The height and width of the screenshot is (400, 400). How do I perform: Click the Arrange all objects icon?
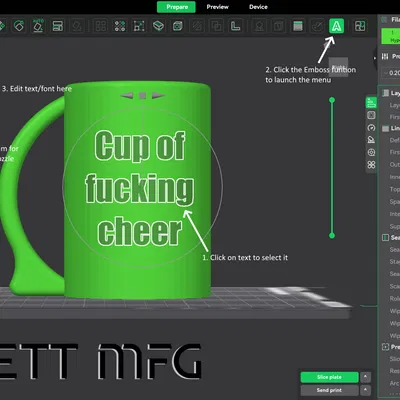coord(57,26)
